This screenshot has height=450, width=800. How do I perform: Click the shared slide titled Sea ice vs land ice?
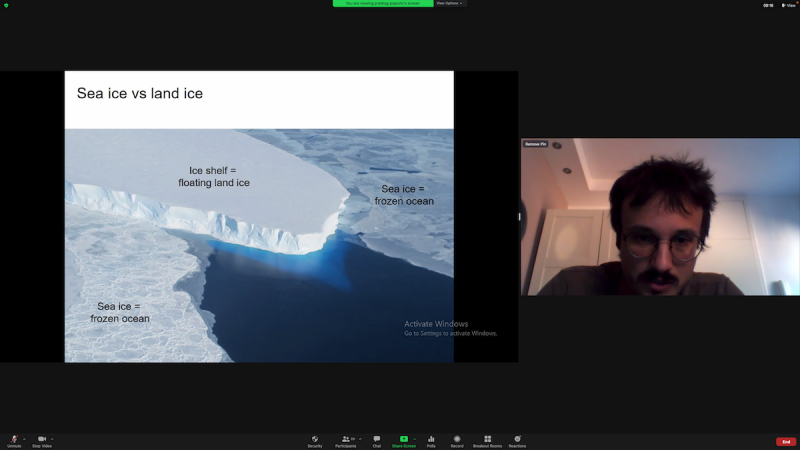(x=259, y=216)
